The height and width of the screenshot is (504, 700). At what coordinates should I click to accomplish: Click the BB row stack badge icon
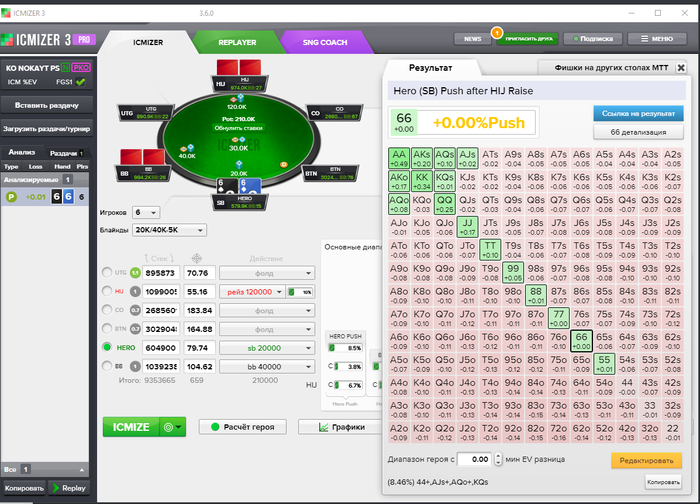coord(135,367)
